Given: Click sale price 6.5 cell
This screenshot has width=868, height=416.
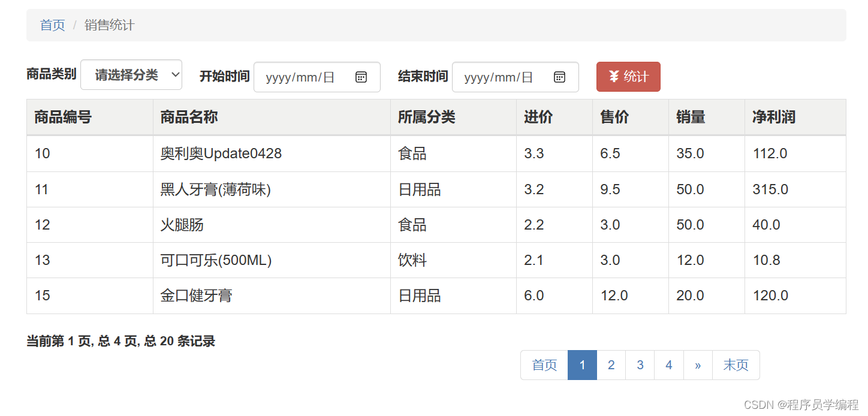Looking at the screenshot, I should 631,153.
